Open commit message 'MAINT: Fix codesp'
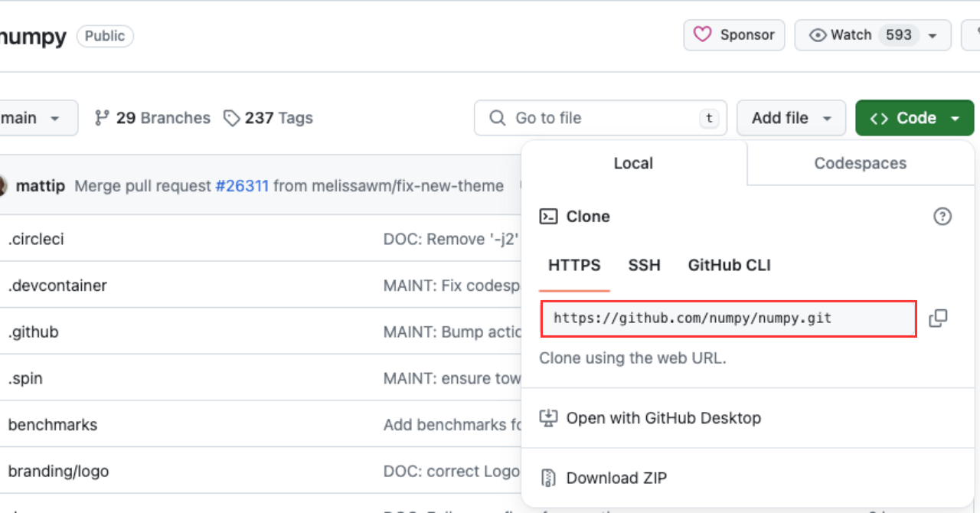This screenshot has width=980, height=513. point(452,286)
